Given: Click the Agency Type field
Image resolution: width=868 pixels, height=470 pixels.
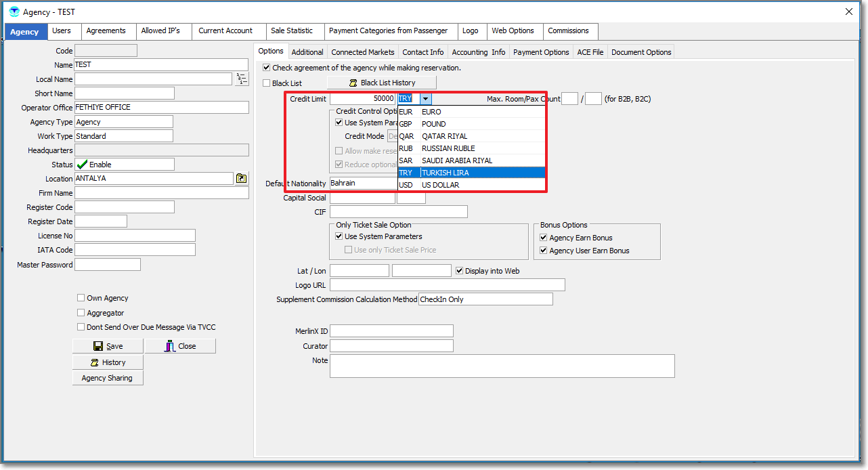Looking at the screenshot, I should [x=124, y=122].
